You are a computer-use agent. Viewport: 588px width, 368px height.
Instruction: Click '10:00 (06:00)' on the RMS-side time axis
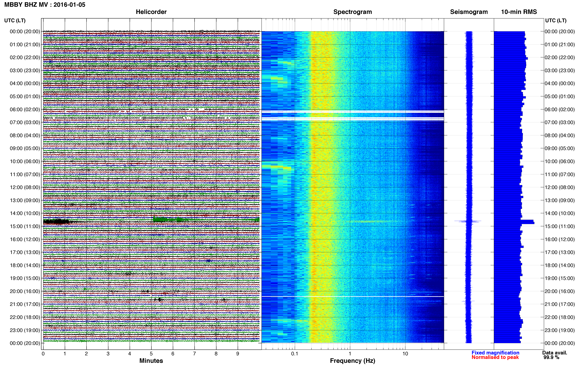[x=560, y=162]
